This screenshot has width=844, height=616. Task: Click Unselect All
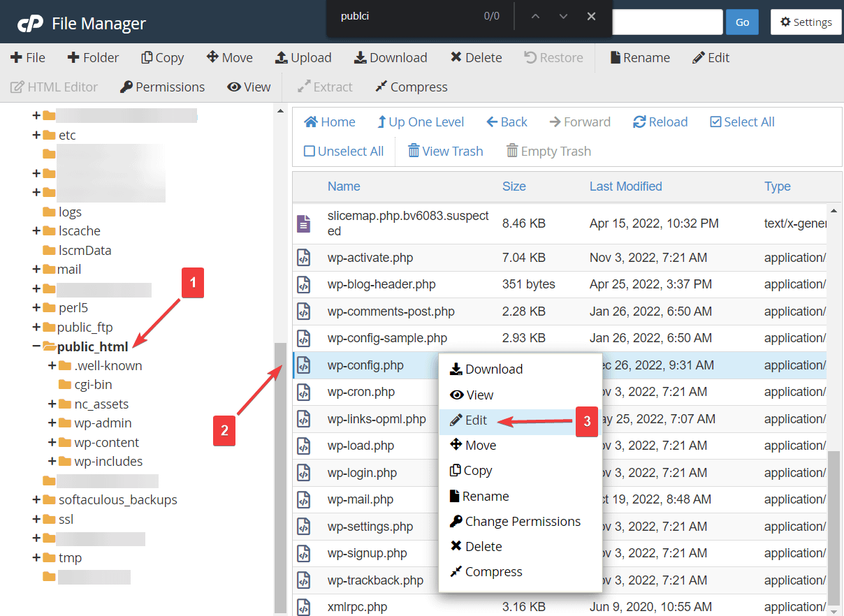click(344, 152)
